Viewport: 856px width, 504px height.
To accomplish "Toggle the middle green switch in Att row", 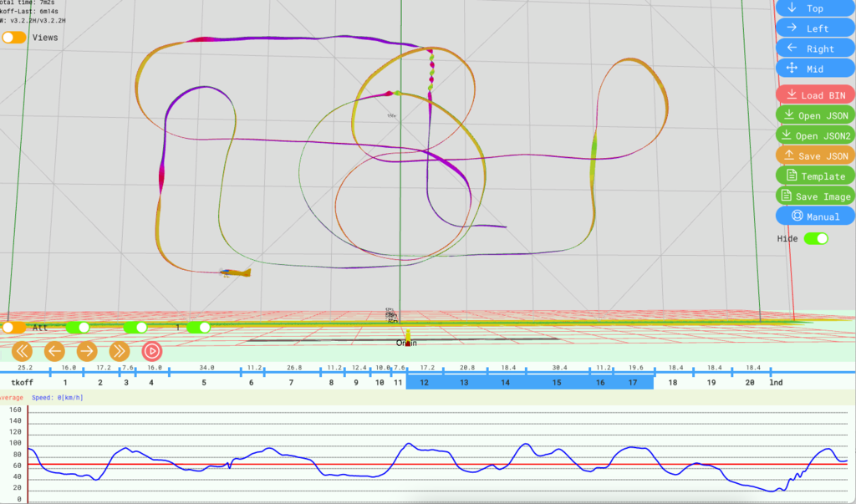I will pyautogui.click(x=135, y=328).
